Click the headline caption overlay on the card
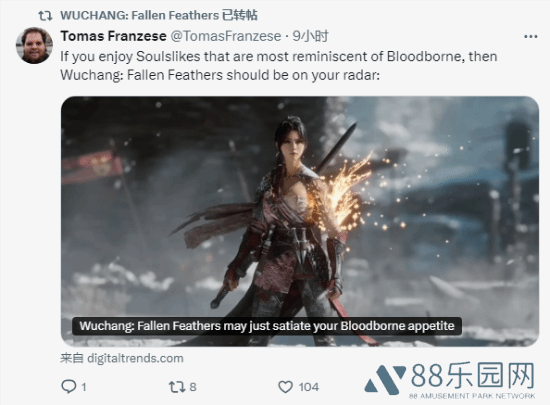The image size is (550, 405). coord(267,326)
